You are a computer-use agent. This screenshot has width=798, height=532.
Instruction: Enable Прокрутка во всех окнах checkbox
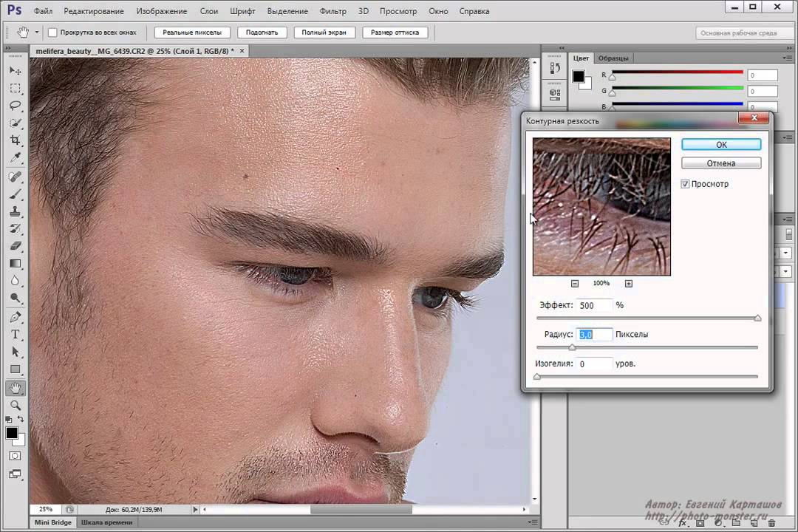click(x=52, y=32)
